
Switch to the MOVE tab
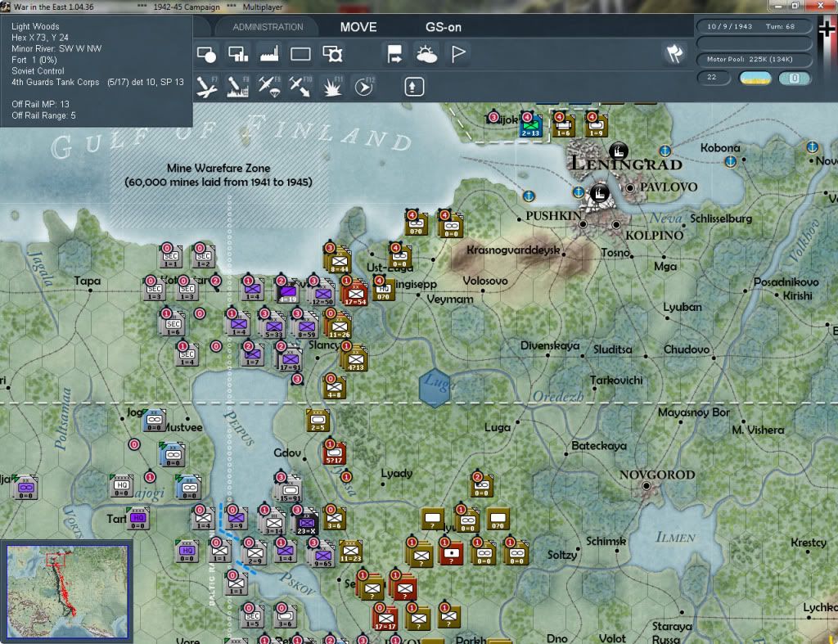coord(358,27)
